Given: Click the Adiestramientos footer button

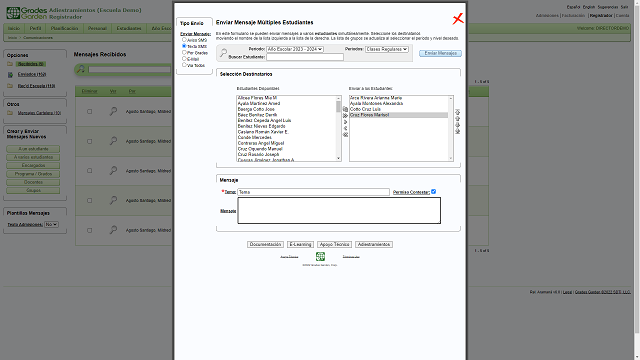Looking at the screenshot, I should [x=374, y=244].
